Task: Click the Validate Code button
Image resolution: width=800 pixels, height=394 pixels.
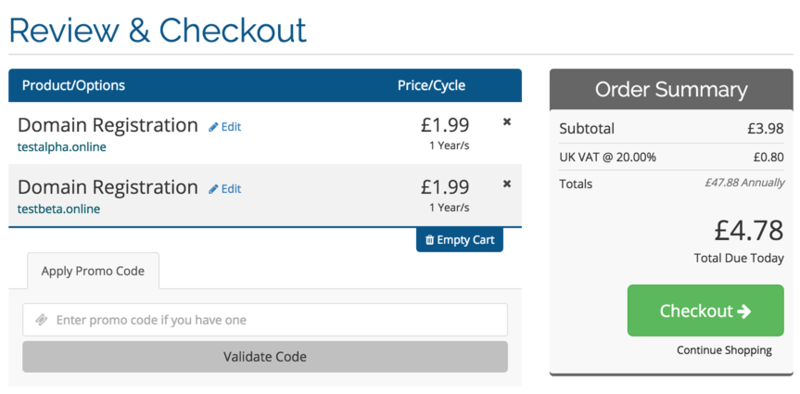Action: tap(265, 357)
